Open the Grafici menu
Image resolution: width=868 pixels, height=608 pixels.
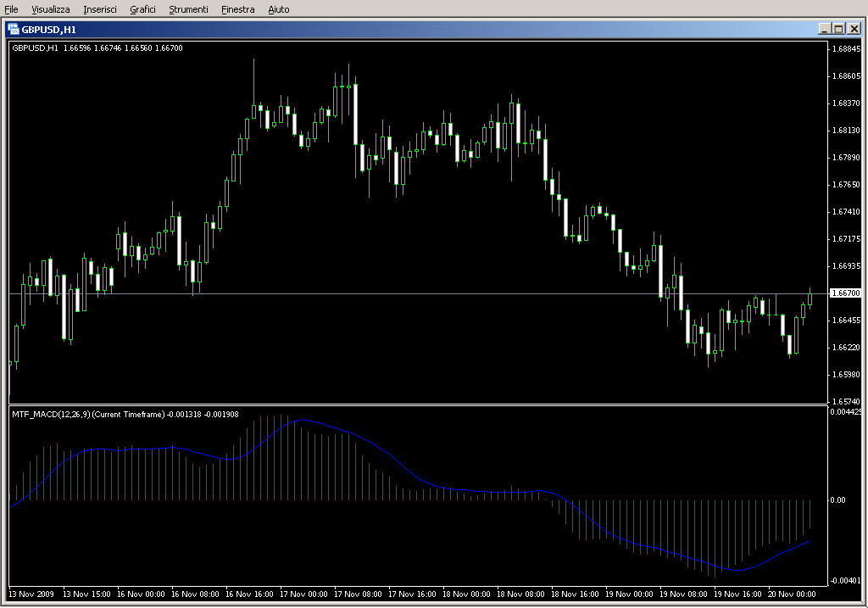click(x=142, y=9)
